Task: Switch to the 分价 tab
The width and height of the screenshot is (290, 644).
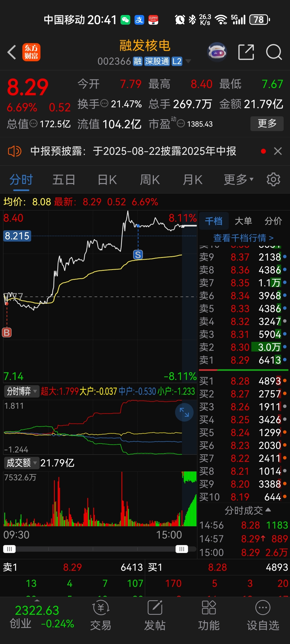Action: pos(273,221)
